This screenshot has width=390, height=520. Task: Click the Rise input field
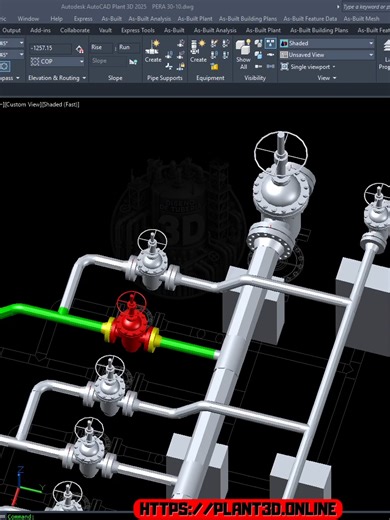pos(102,47)
